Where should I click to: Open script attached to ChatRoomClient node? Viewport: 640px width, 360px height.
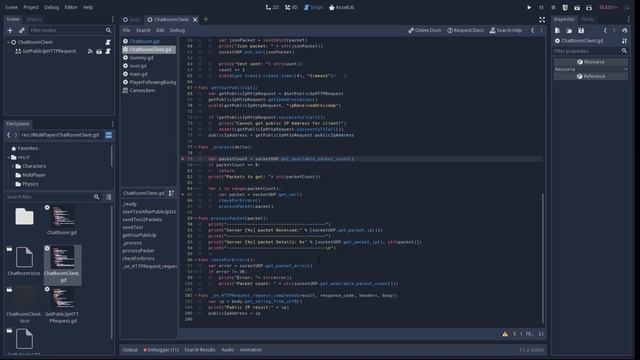click(x=108, y=42)
